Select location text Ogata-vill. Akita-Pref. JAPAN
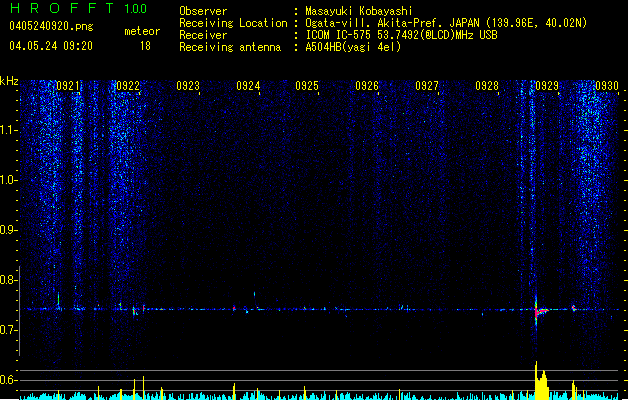 (394, 23)
